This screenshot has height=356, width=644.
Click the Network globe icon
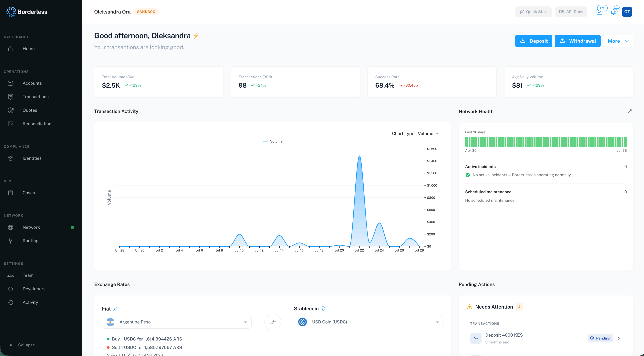[x=11, y=227]
